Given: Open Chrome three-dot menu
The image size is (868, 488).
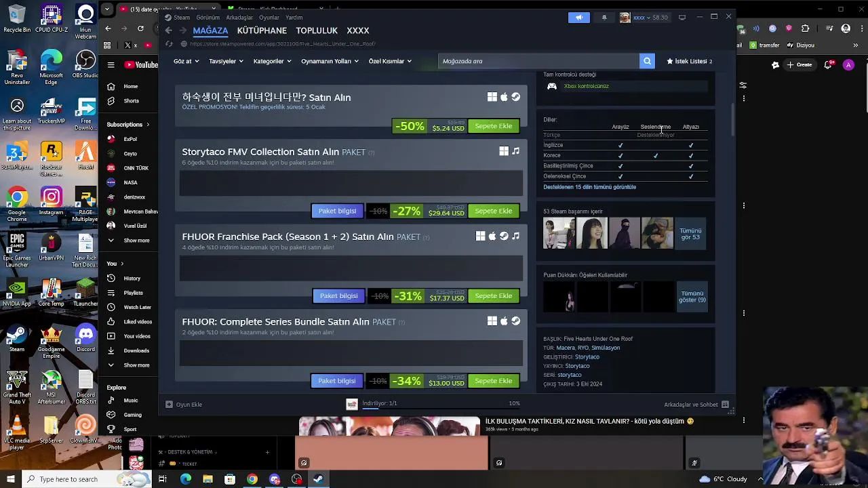Looking at the screenshot, I should point(861,28).
